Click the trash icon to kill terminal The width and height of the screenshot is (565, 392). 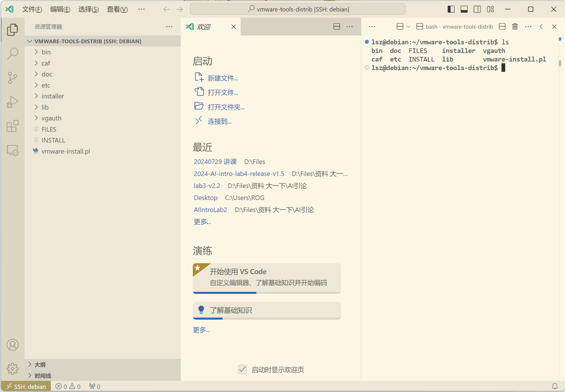coord(515,27)
